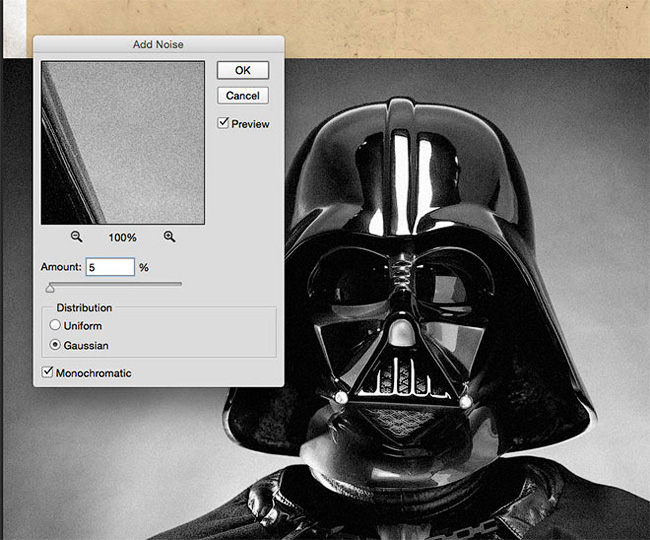Cancel the Add Noise dialog
650x540 pixels.
pos(243,96)
